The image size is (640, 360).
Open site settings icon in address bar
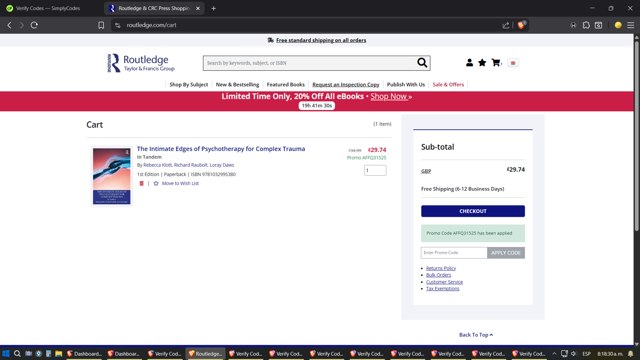tap(118, 25)
